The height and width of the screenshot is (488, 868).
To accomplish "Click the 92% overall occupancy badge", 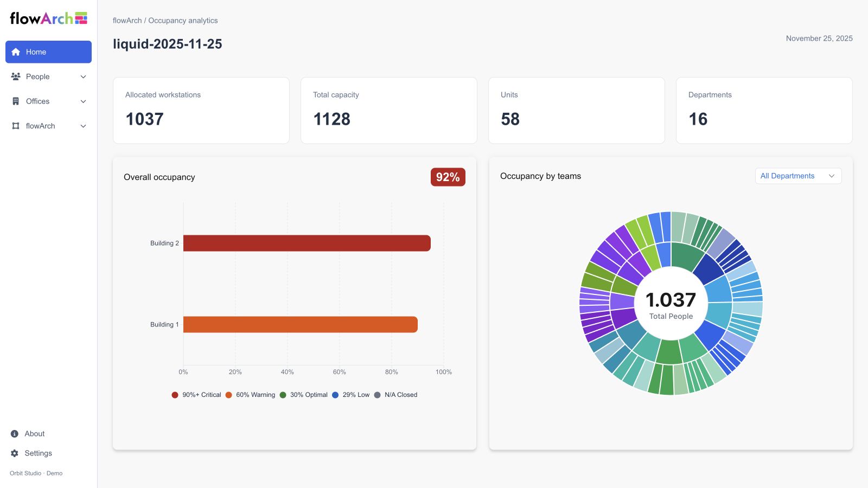I will [448, 177].
